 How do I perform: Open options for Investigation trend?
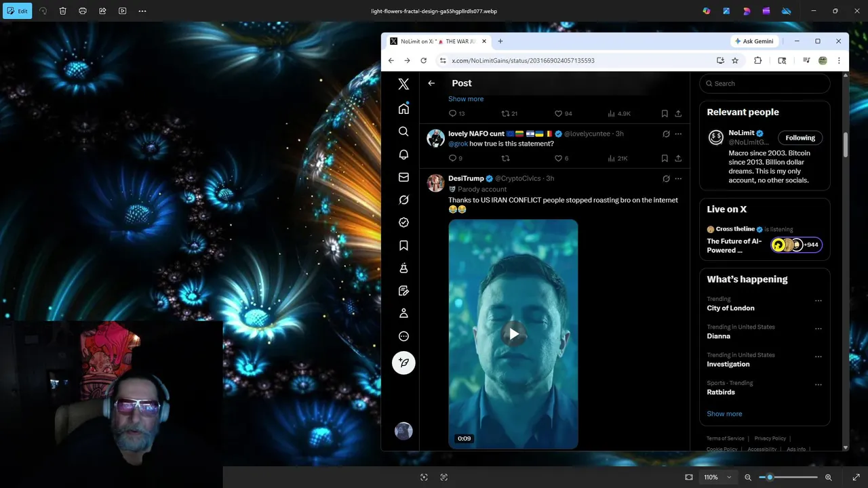click(818, 357)
